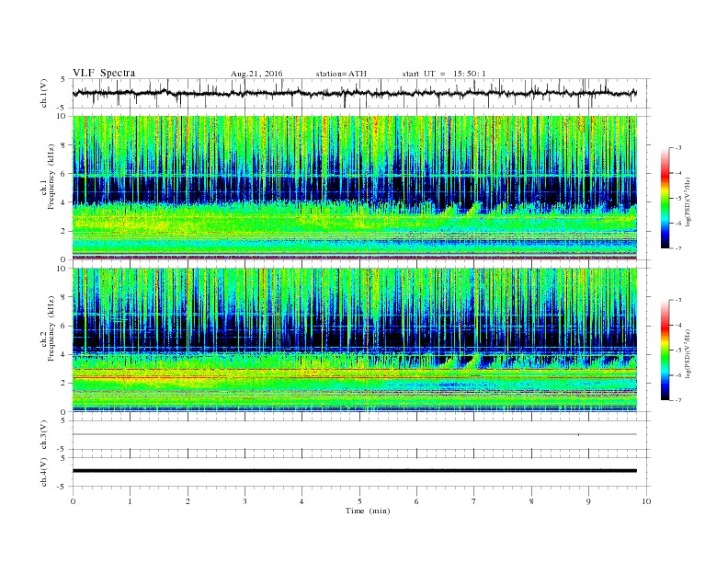Screen dimensions: 728x563
Task: Click time axis tick label "9"
Action: [x=588, y=501]
